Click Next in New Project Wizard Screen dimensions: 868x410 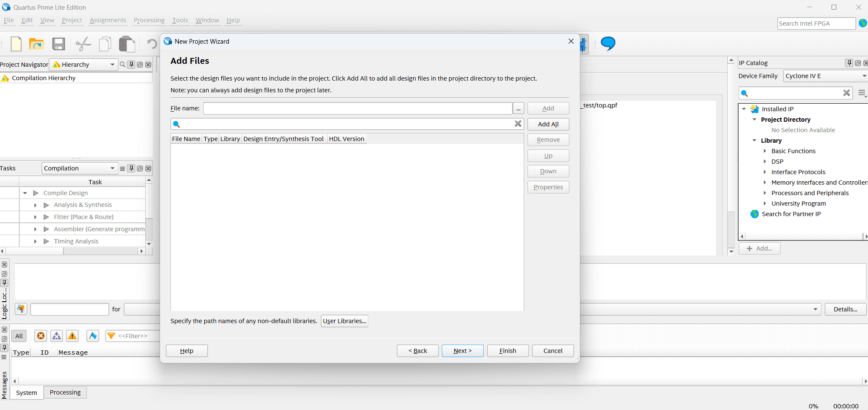[462, 351]
